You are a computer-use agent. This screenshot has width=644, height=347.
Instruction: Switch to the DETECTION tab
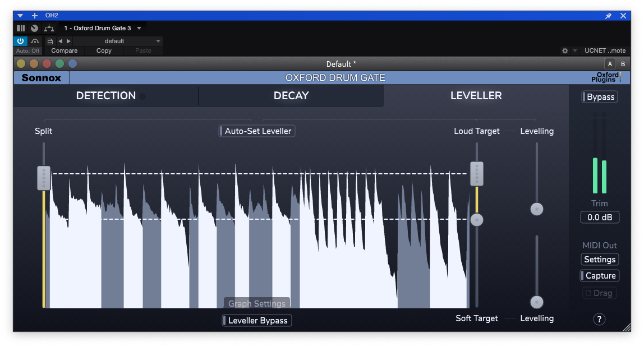coord(106,96)
